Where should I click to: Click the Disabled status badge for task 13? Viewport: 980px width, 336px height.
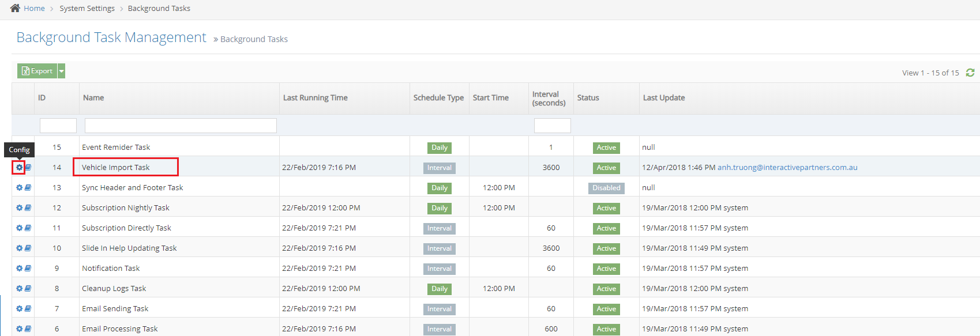pos(606,188)
